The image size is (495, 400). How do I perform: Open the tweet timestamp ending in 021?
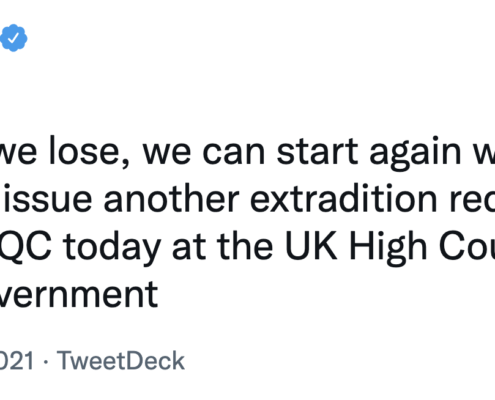point(17,361)
